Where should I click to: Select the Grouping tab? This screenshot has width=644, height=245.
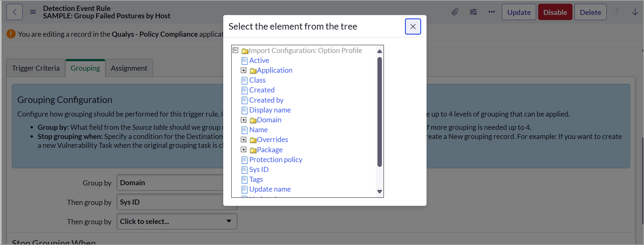85,68
